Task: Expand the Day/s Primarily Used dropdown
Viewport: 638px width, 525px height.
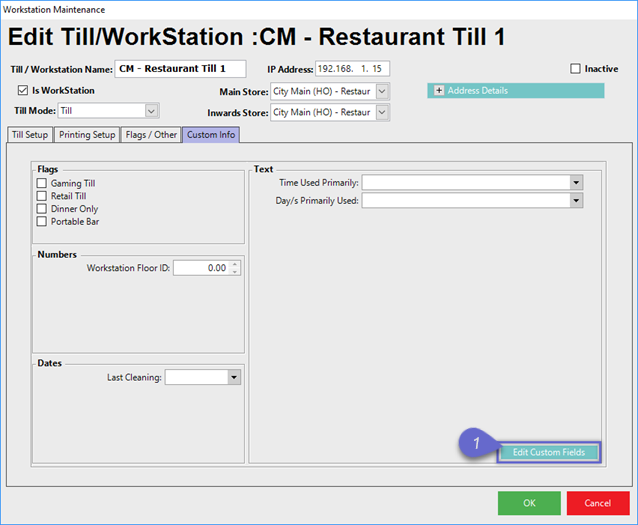Action: [x=576, y=201]
